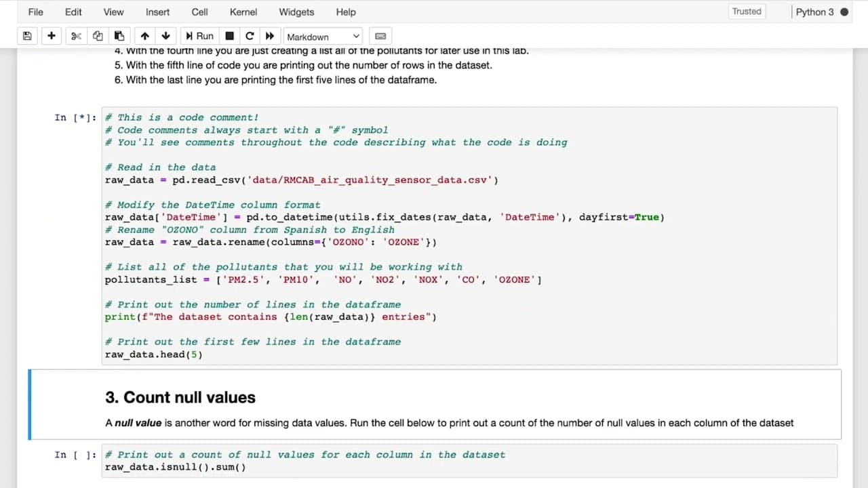Open the Widgets menu
This screenshot has height=488, width=868.
296,12
